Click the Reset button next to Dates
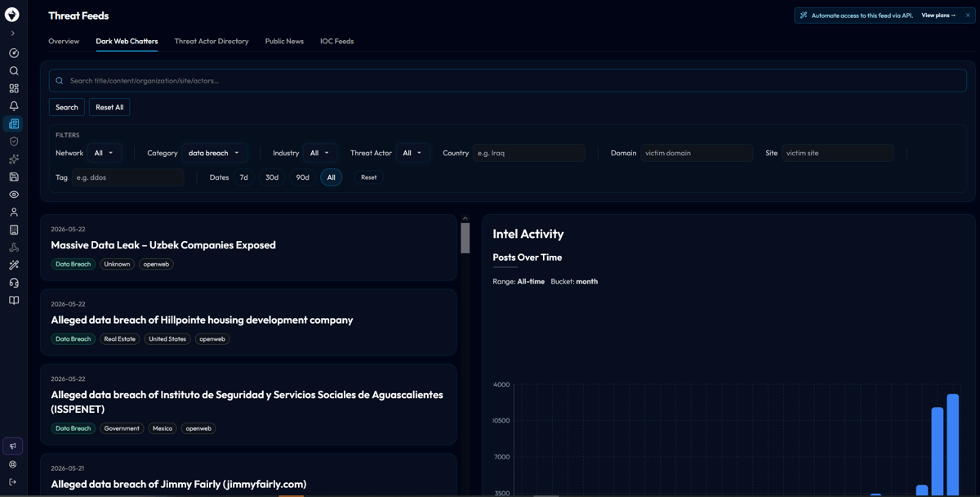Image resolution: width=980 pixels, height=497 pixels. click(369, 177)
